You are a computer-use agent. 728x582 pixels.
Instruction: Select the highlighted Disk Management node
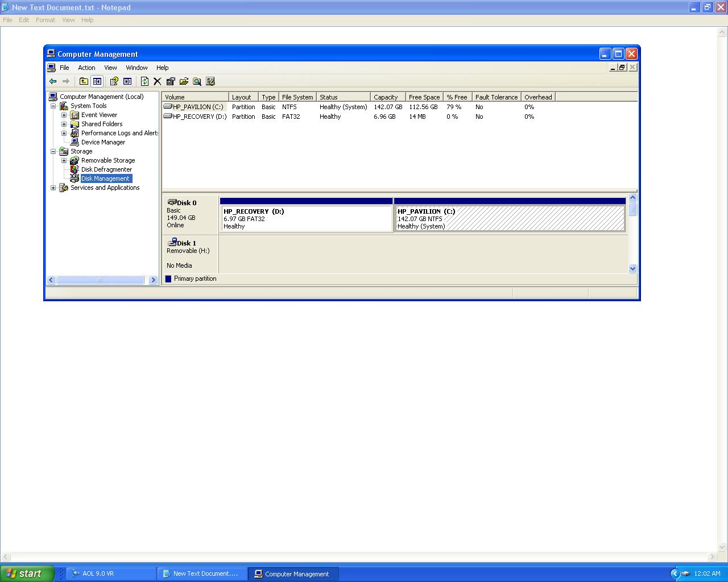coord(105,178)
